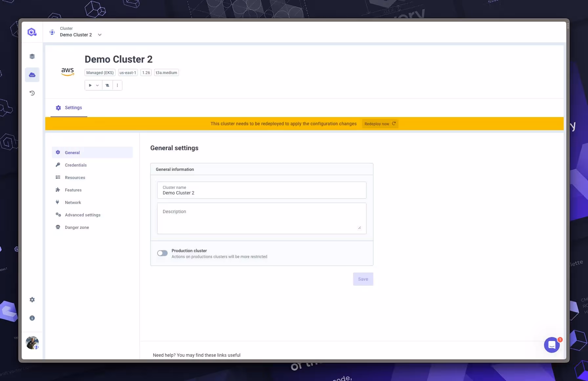
Task: Open the Danger zone settings
Action: tap(77, 227)
